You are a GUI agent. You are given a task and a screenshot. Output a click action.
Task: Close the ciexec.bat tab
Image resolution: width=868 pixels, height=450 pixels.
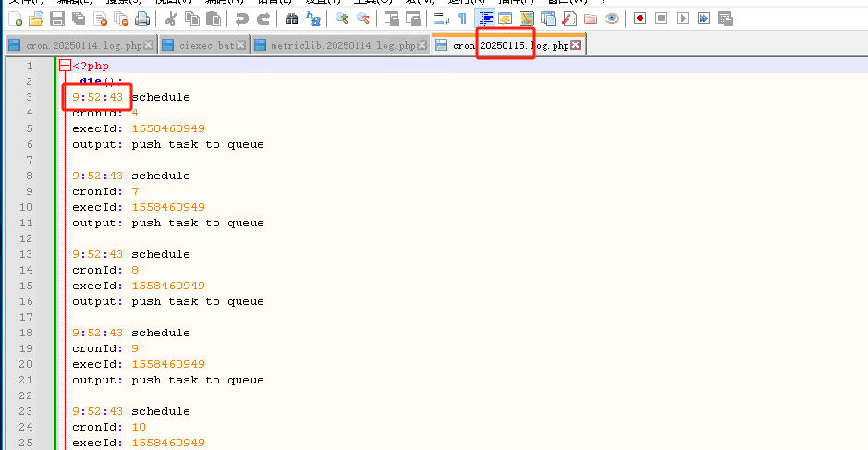(241, 45)
